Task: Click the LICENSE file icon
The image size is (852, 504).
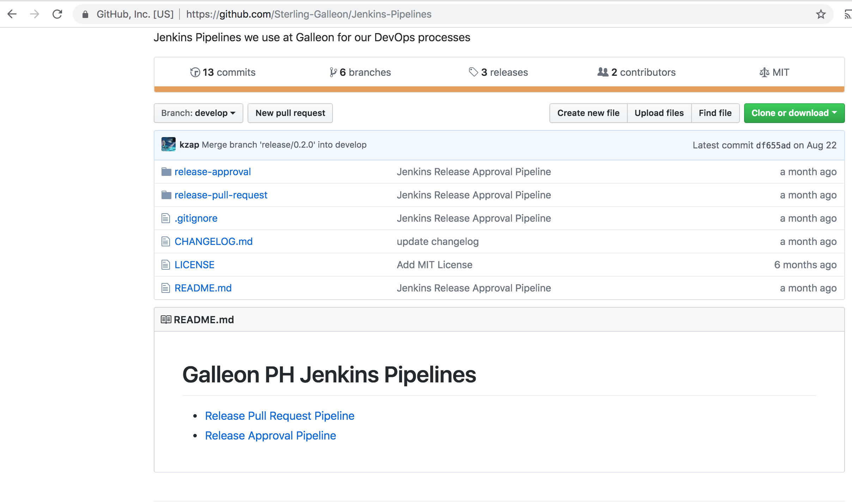Action: [x=166, y=265]
